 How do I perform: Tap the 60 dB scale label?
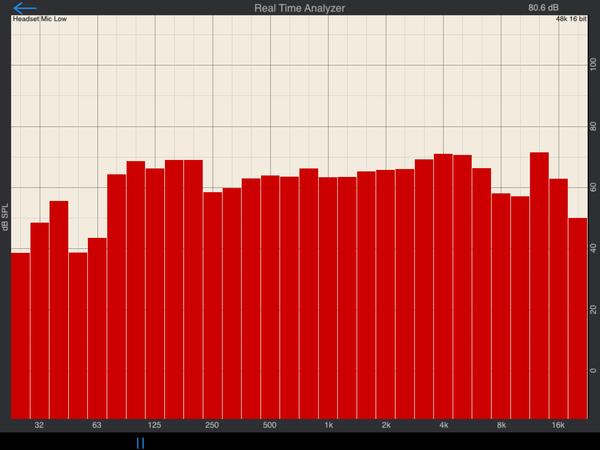[x=593, y=188]
